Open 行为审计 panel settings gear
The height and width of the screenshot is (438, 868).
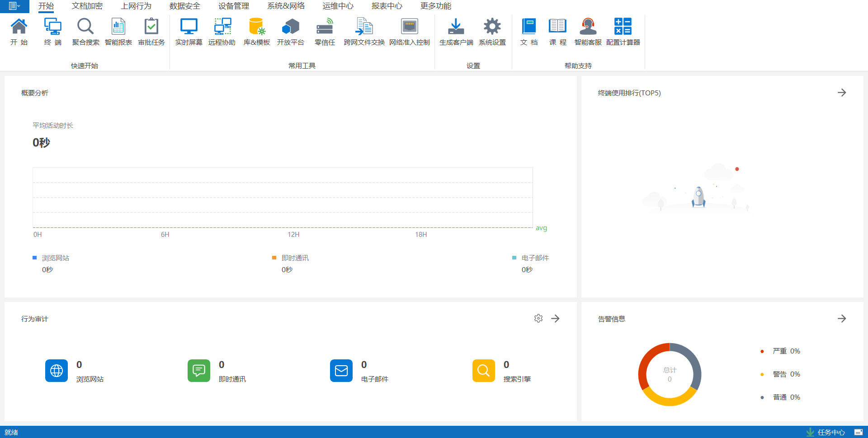(538, 319)
